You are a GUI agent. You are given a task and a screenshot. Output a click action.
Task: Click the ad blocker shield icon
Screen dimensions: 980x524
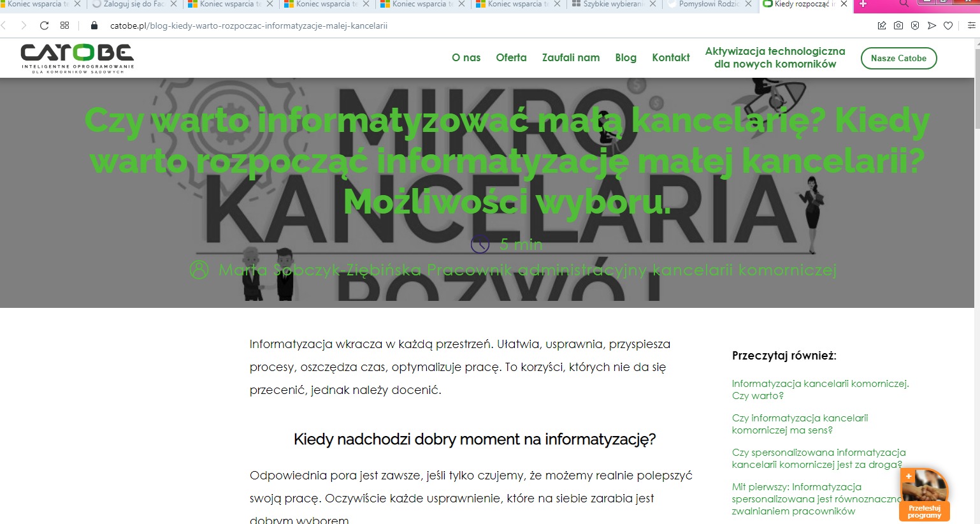pyautogui.click(x=916, y=25)
